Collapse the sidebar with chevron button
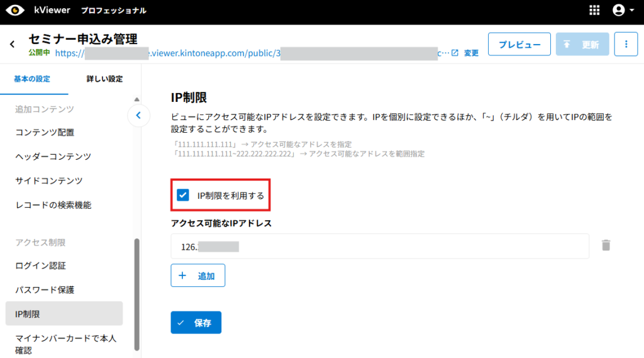The width and height of the screenshot is (644, 358). coord(138,116)
